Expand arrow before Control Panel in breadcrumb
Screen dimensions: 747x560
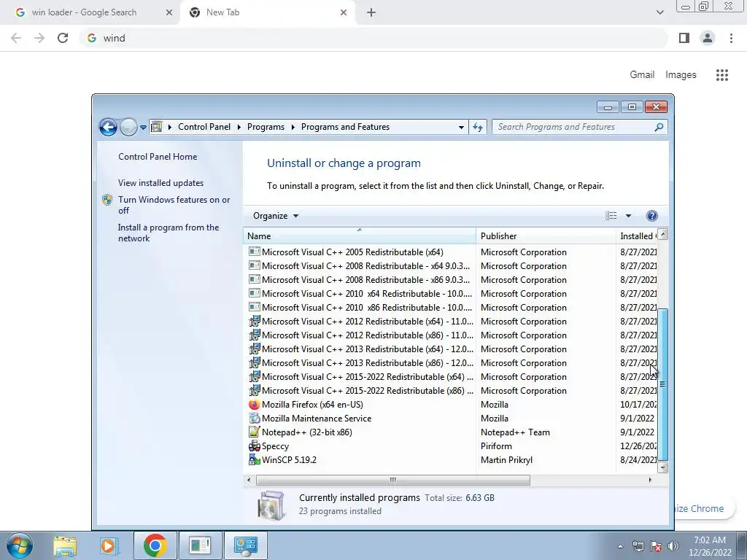pos(169,127)
